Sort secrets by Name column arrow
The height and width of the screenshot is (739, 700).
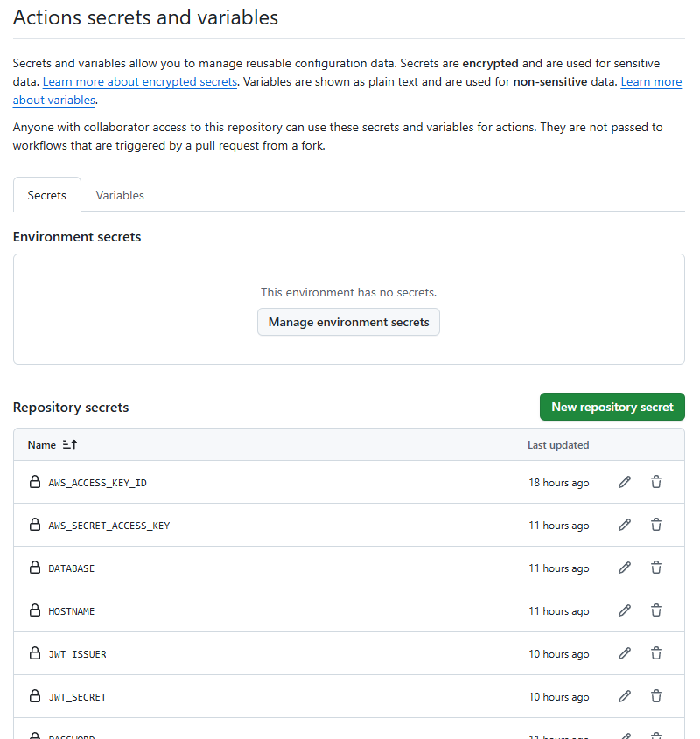70,445
